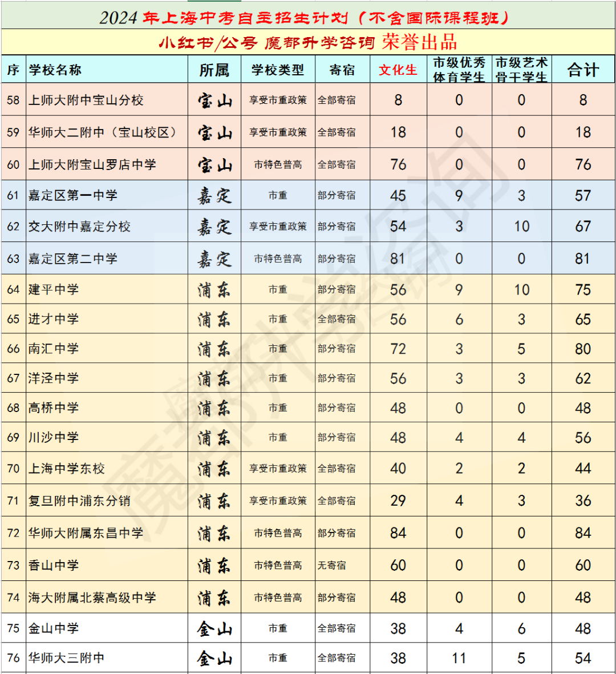The image size is (616, 674).
Task: Click arts value 5 in 南汇中学 row
Action: (x=521, y=349)
